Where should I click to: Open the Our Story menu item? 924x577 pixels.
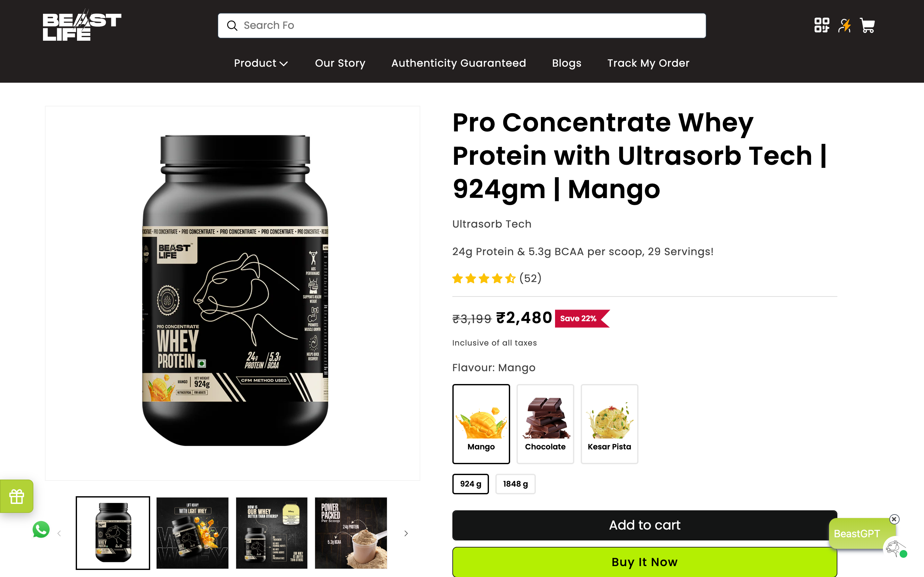(x=340, y=63)
